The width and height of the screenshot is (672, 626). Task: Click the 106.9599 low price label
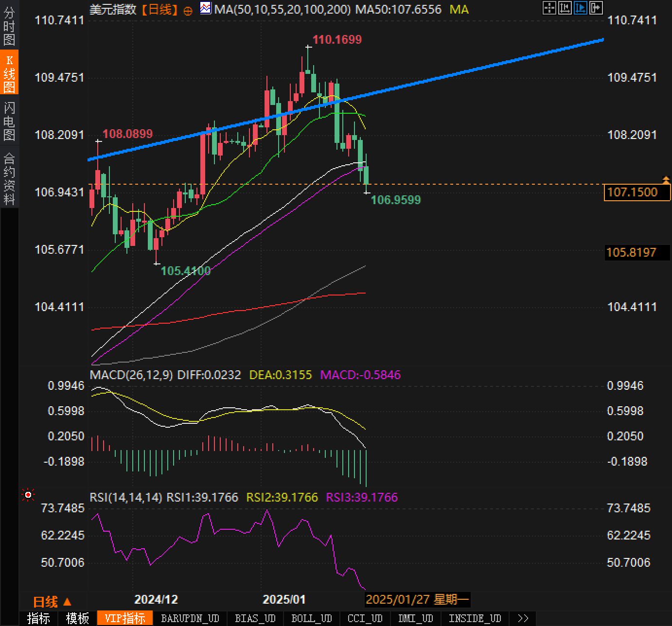point(396,200)
